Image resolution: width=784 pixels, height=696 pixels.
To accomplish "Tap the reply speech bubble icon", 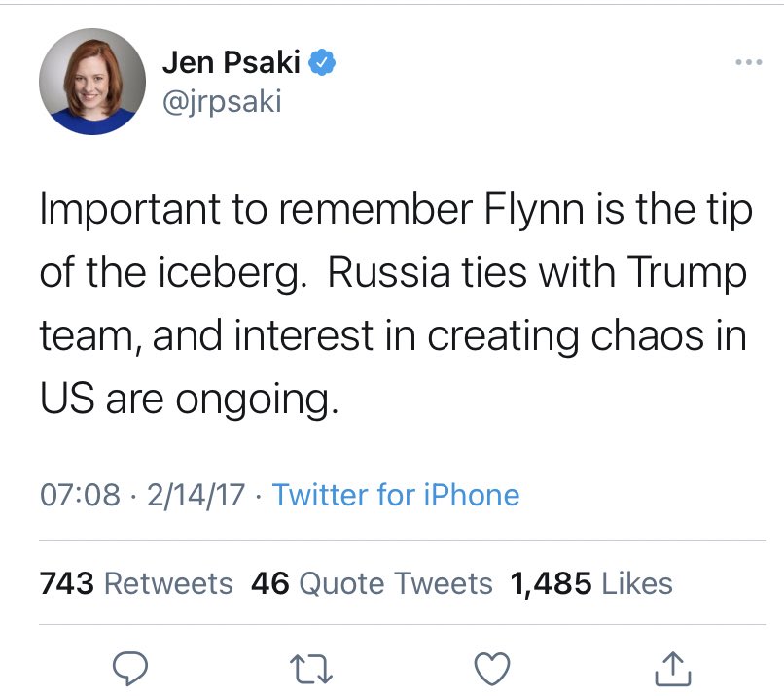I will coord(130,668).
